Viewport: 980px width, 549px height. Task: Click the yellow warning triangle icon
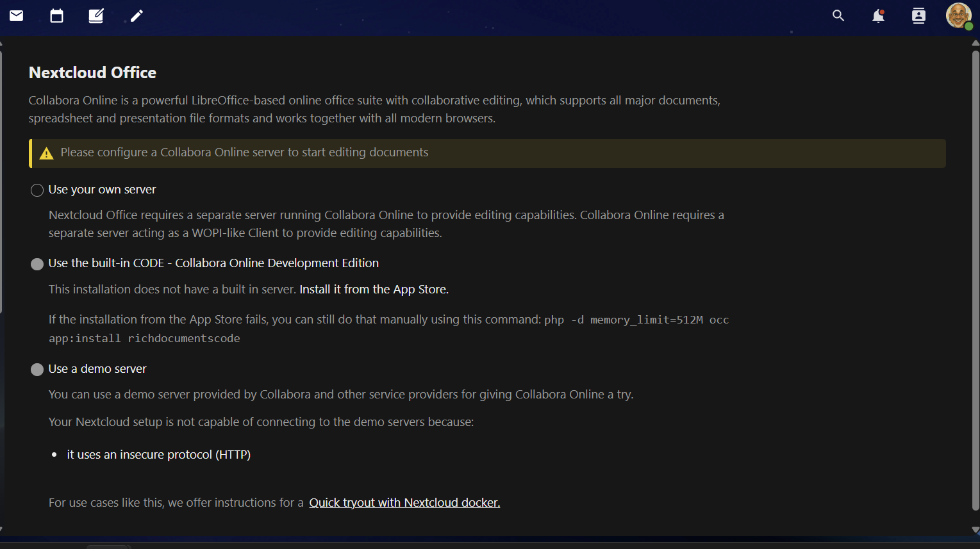click(x=46, y=153)
